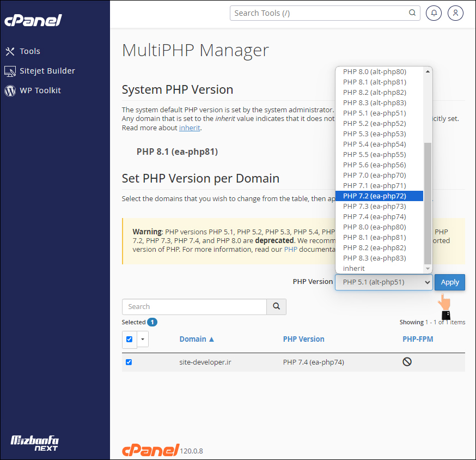Click the site-developer.ir domain cell
The height and width of the screenshot is (460, 476).
point(205,362)
